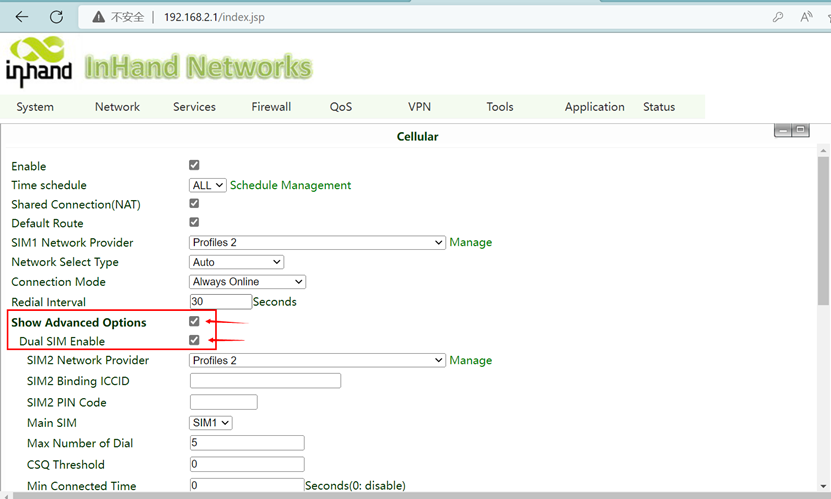Click Manage link for SIM1 provider
Image resolution: width=831 pixels, height=499 pixels.
[471, 243]
